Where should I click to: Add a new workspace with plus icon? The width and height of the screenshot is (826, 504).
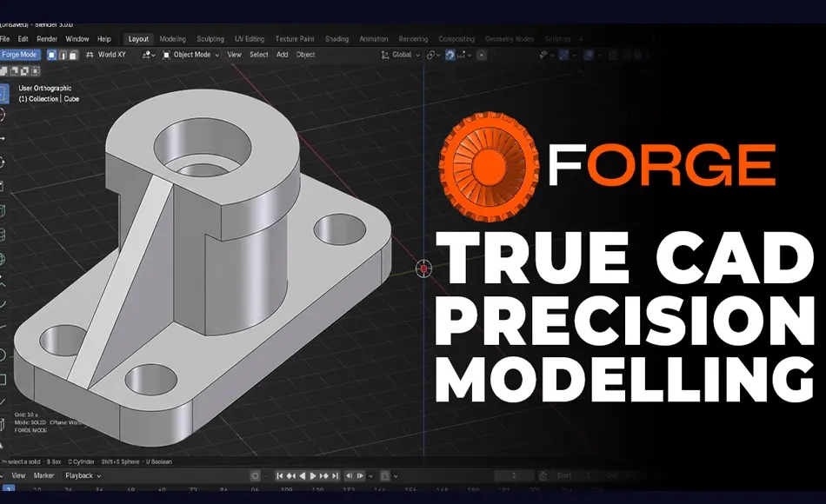coord(582,39)
